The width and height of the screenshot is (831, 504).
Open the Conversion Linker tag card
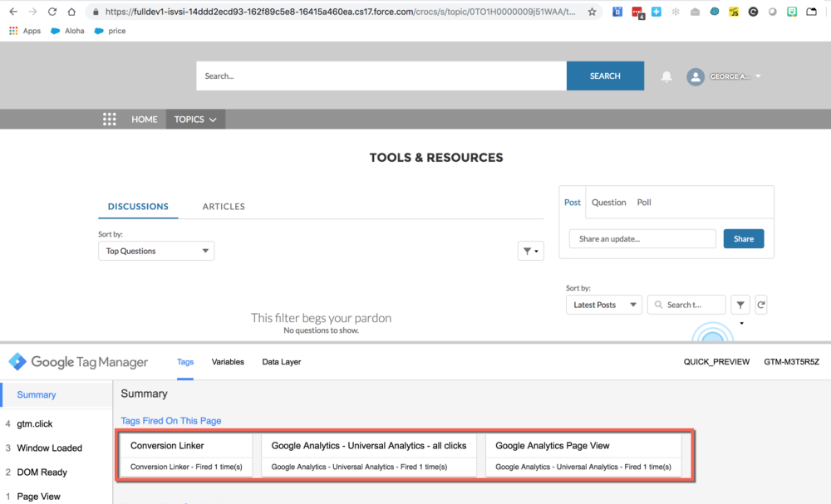point(186,455)
